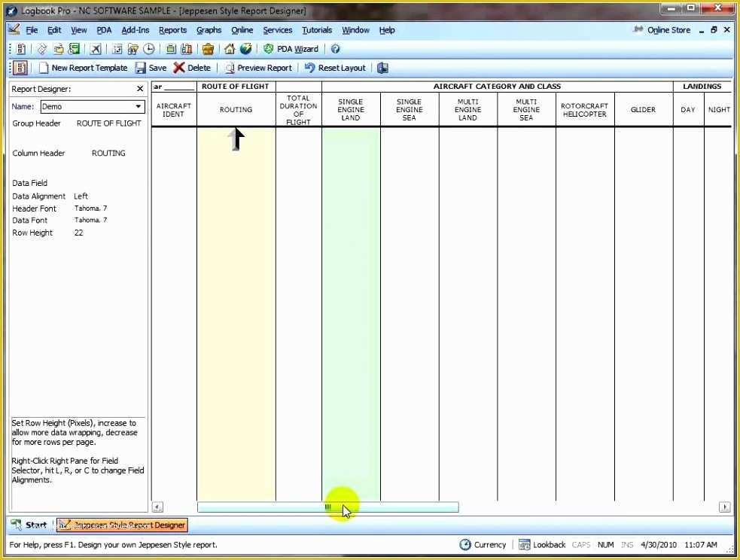Click the folder icon left of the clock
Screen dimensions: 740x560
coord(133,49)
